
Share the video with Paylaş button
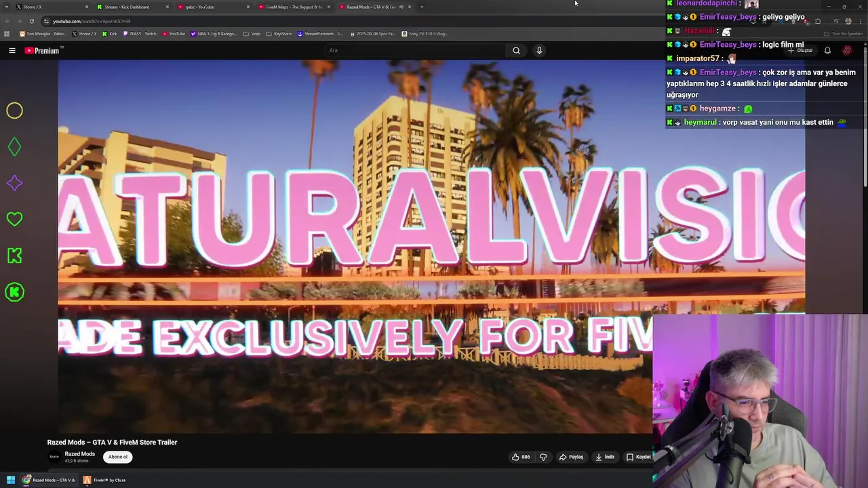click(571, 457)
